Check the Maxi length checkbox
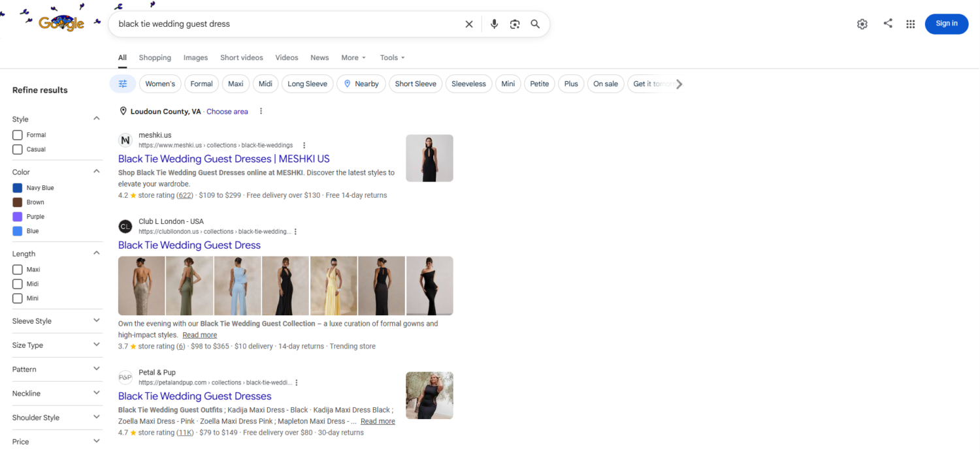The image size is (980, 453). click(18, 270)
